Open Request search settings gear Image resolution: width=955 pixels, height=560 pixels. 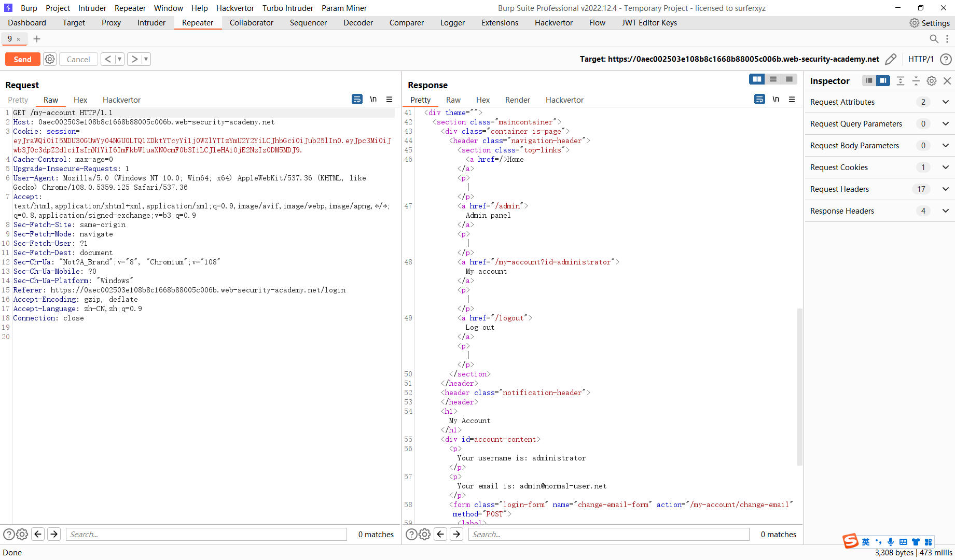click(22, 534)
